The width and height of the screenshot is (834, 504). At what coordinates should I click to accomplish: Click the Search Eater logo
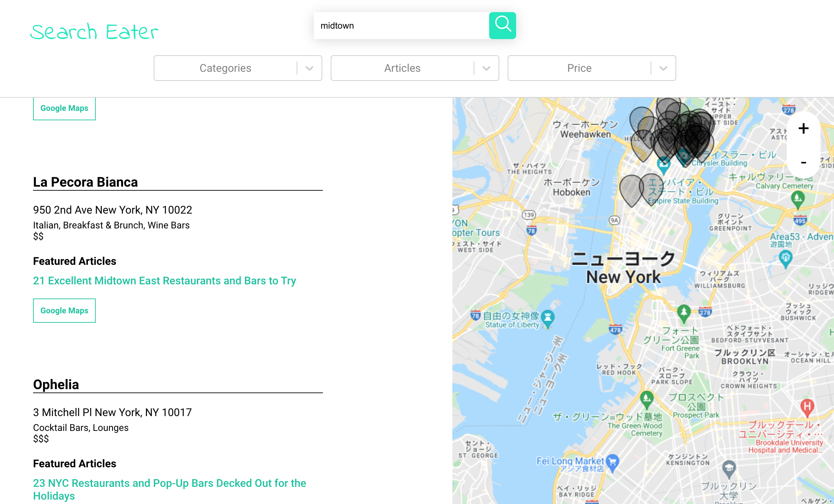coord(94,32)
